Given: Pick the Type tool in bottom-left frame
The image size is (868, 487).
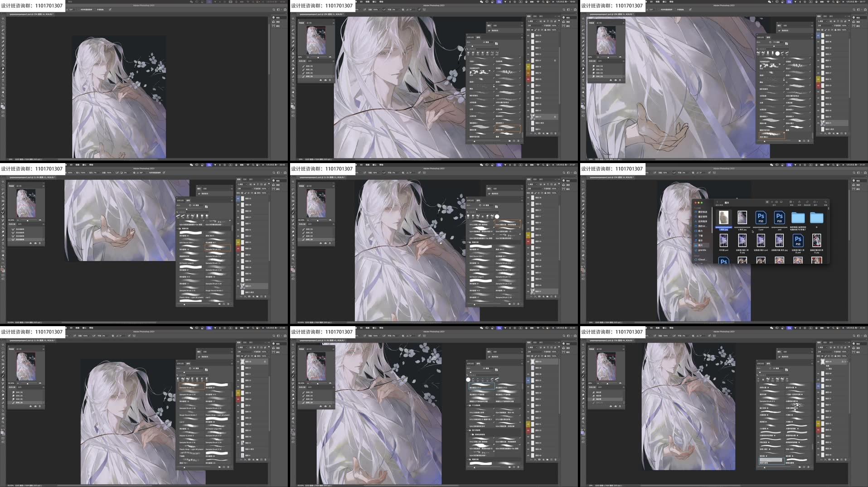Looking at the screenshot, I should pyautogui.click(x=3, y=406).
